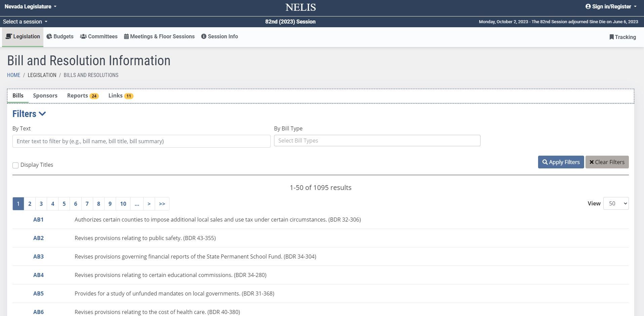Switch to the Links tab
This screenshot has height=316, width=644.
121,96
